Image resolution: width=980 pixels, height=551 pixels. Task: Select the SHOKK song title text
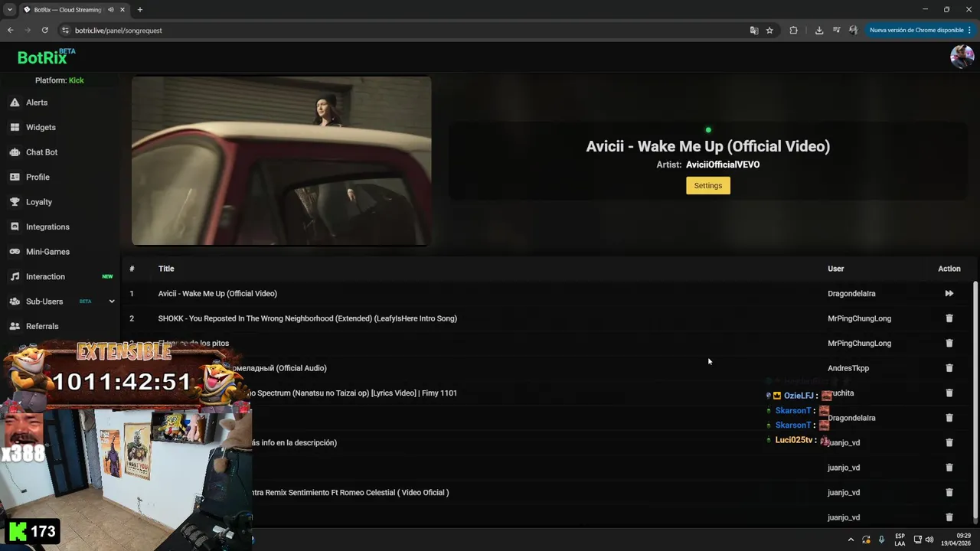coord(307,318)
